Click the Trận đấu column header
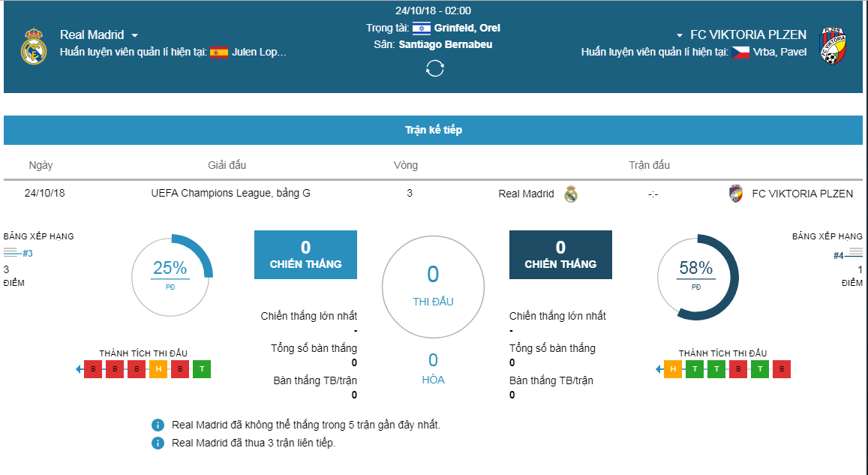The image size is (868, 475). click(650, 165)
